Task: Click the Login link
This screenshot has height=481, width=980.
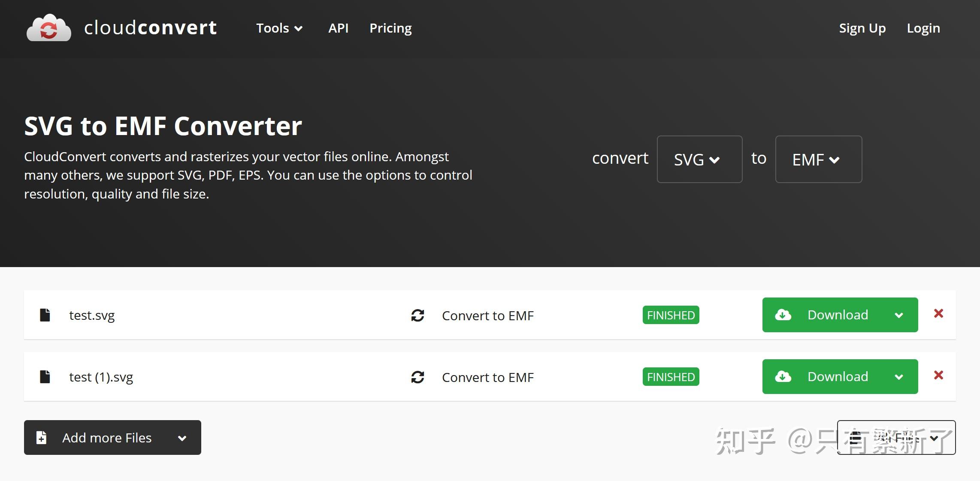Action: pyautogui.click(x=923, y=28)
